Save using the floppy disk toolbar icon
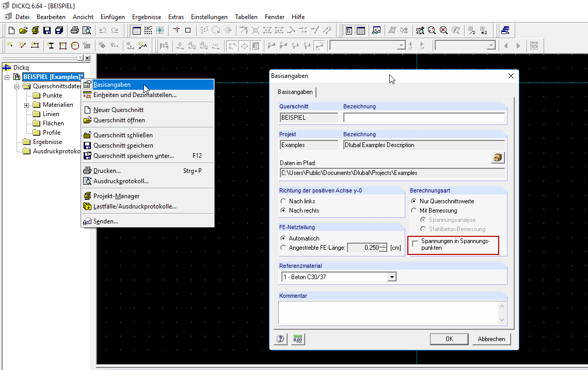The image size is (588, 370). coord(47,30)
